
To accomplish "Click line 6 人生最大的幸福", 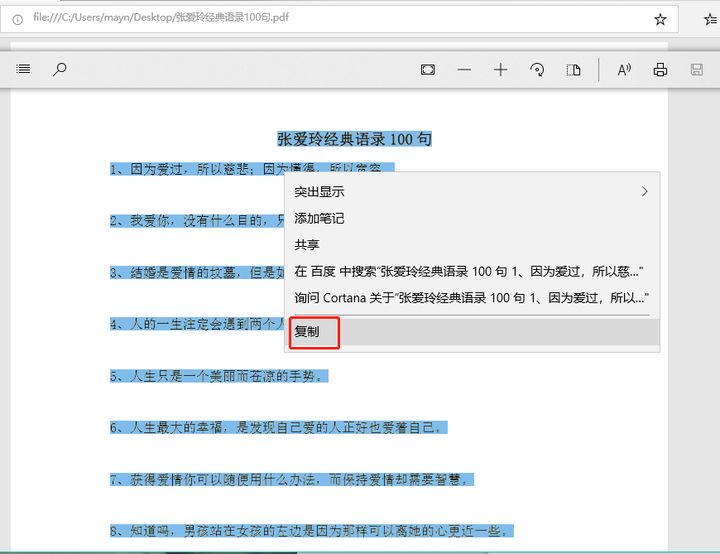I will [x=279, y=428].
